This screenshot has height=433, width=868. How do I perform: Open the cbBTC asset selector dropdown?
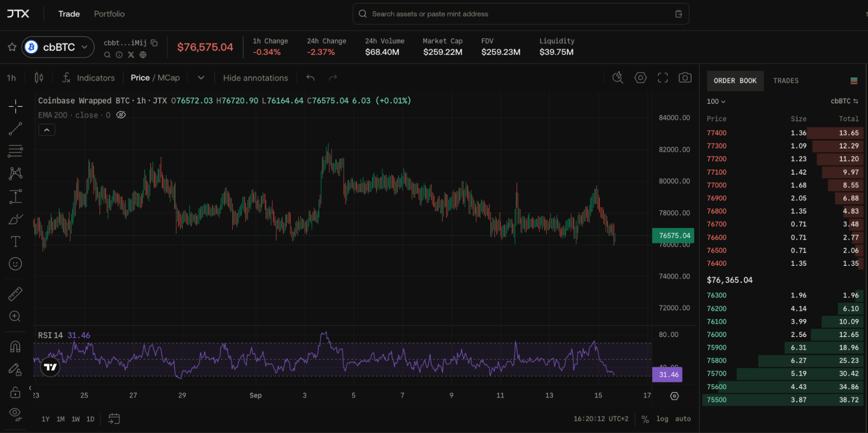(x=58, y=47)
